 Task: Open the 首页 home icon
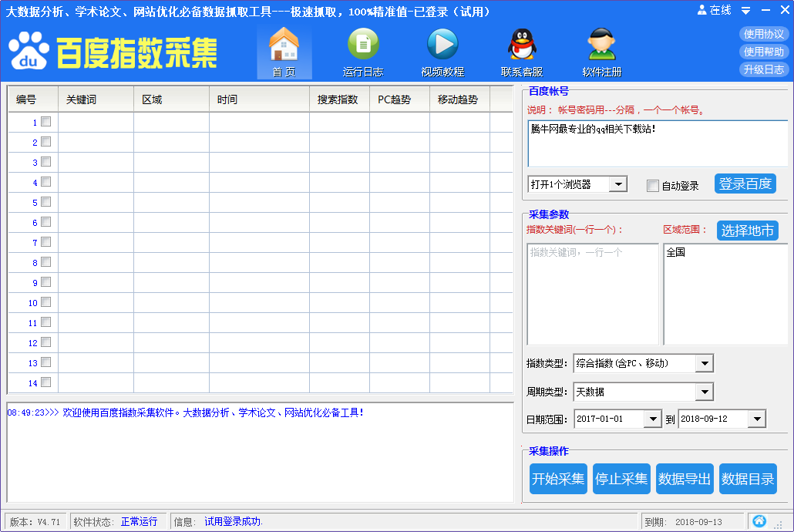[284, 45]
